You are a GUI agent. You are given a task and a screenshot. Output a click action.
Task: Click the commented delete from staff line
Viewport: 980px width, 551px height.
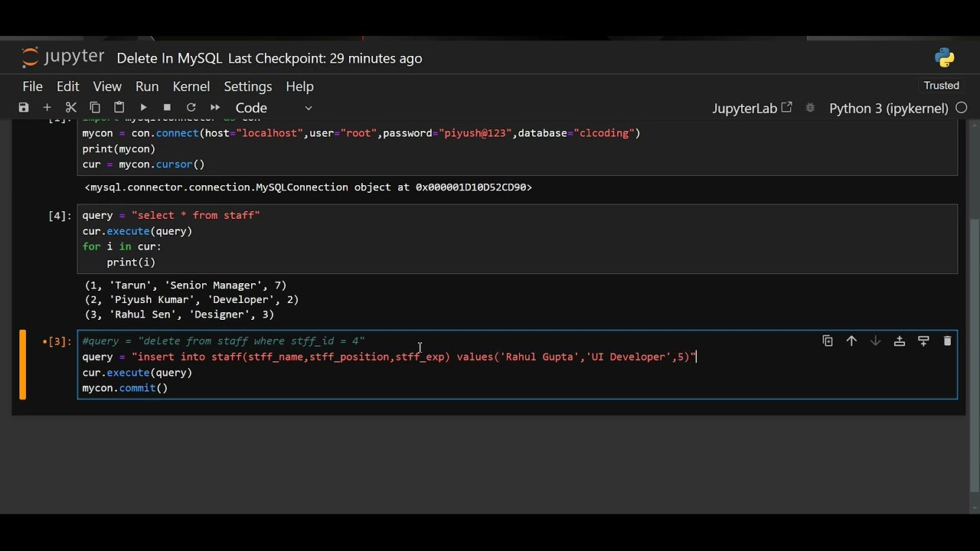tap(224, 341)
